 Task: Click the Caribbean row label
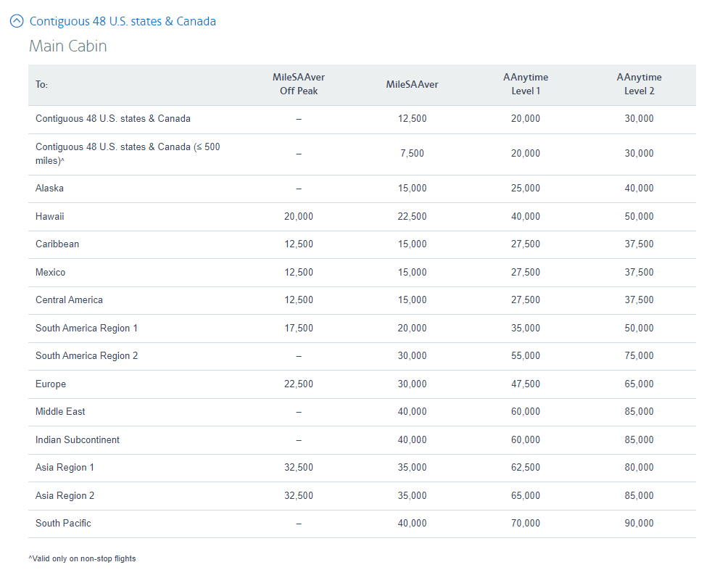(57, 244)
